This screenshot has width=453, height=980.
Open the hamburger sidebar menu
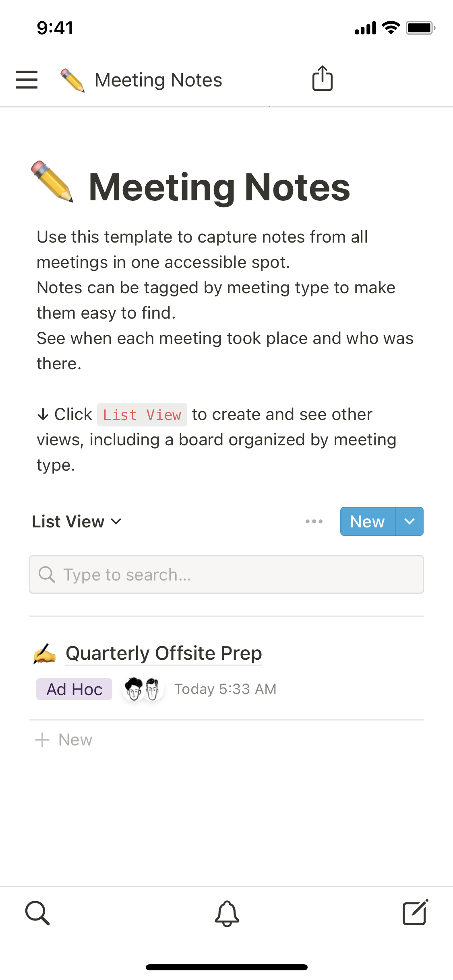(27, 79)
